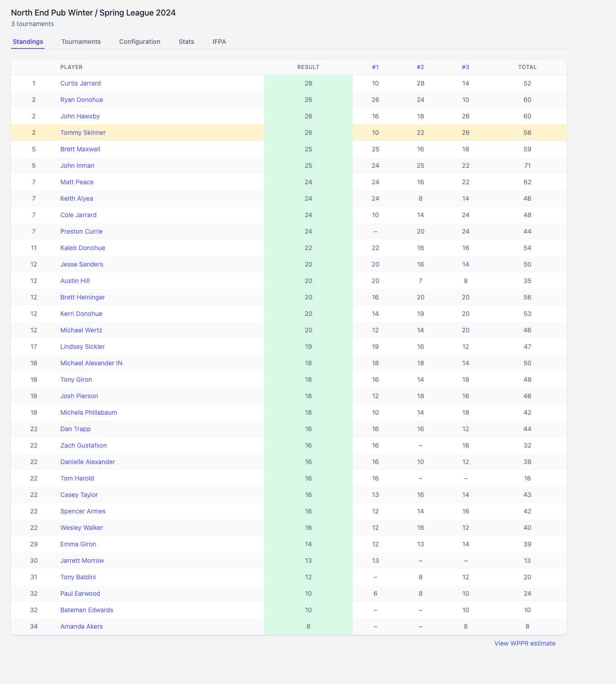Open Michael Alexander IN profile
The height and width of the screenshot is (684, 616).
point(91,363)
